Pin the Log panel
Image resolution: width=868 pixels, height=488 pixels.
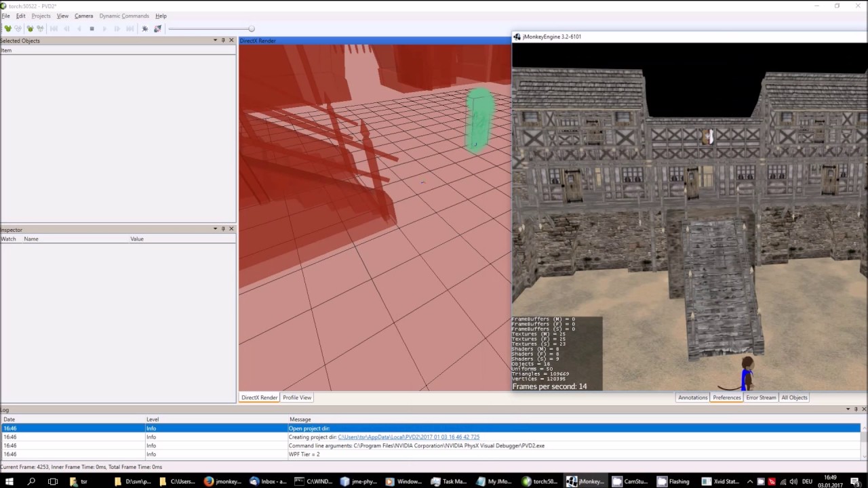[x=856, y=409]
